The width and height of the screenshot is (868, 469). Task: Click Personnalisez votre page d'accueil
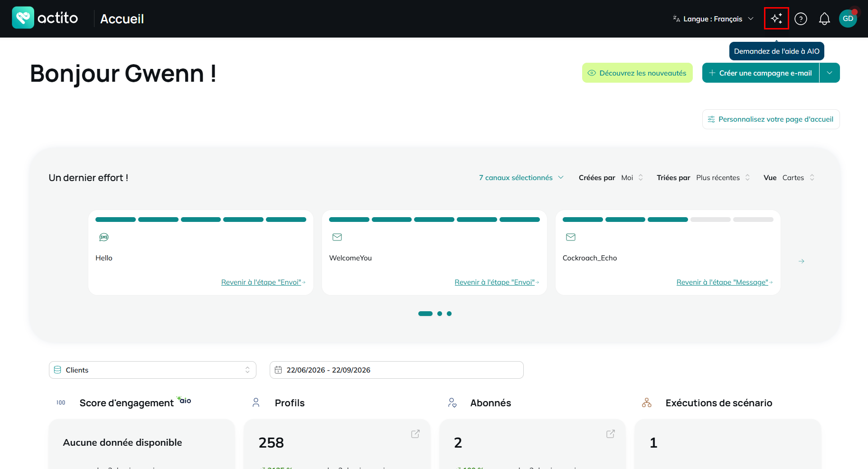tap(771, 119)
